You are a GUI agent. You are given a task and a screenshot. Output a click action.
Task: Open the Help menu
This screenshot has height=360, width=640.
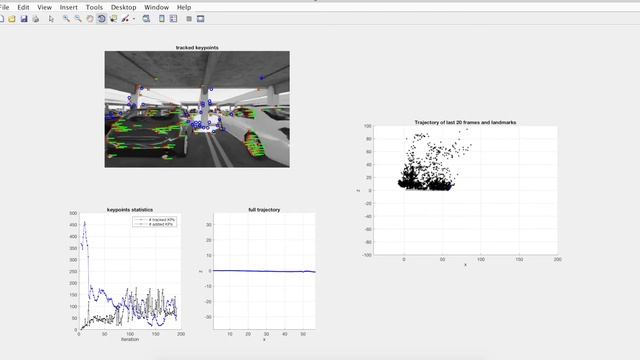tap(184, 7)
